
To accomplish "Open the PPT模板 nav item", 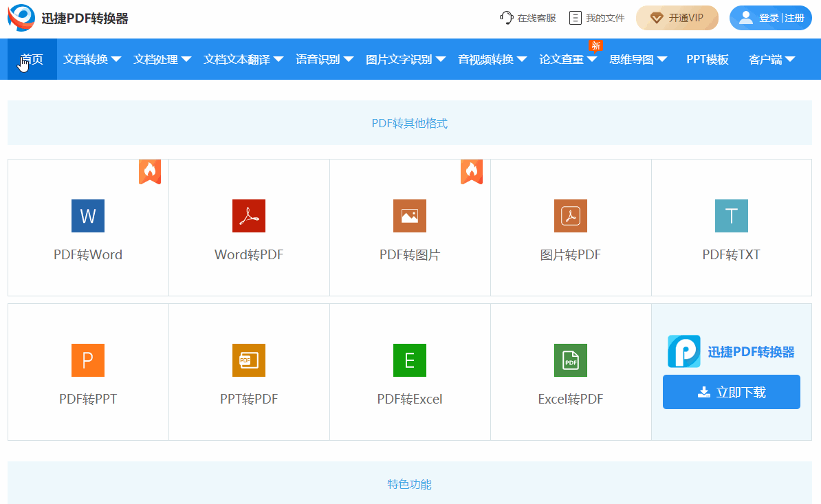I will point(708,59).
